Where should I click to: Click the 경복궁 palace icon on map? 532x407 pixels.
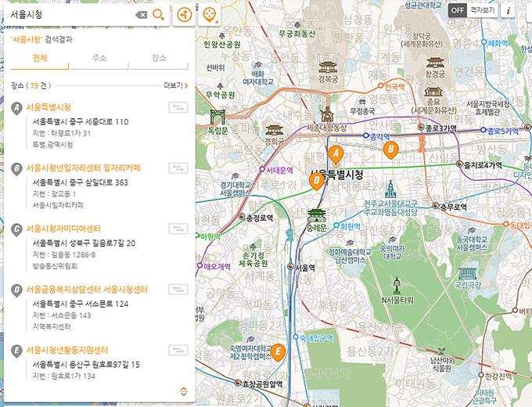327,67
